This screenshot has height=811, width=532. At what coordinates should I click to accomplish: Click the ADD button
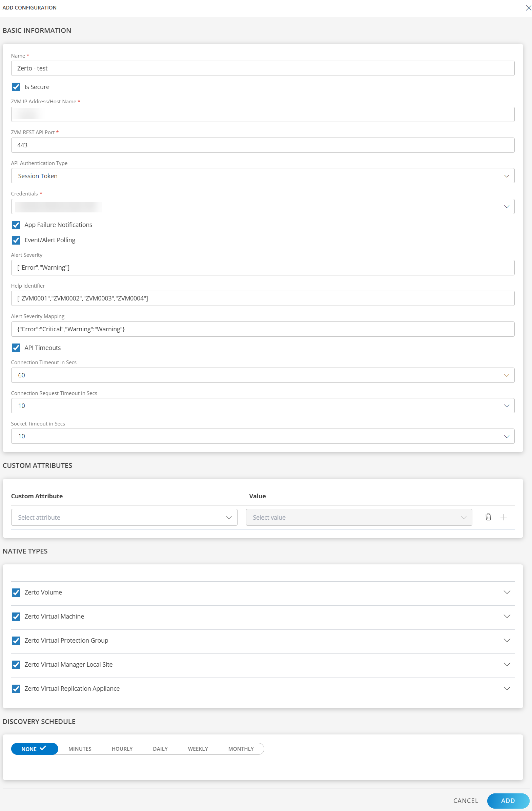pyautogui.click(x=508, y=800)
